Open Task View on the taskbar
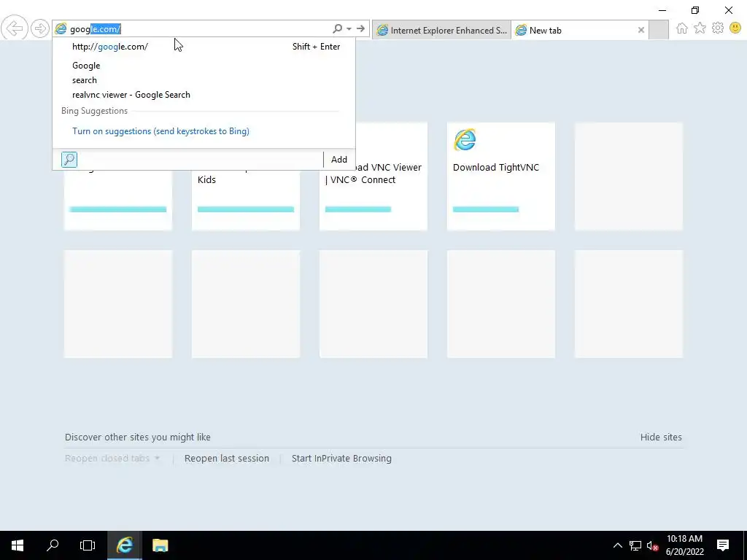Screen dimensions: 747x560 (88, 545)
